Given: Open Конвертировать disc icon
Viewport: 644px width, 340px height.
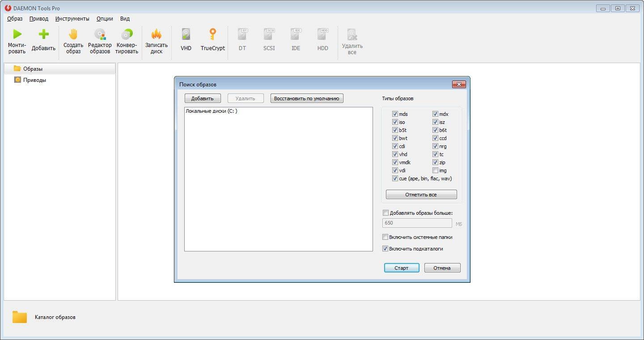Looking at the screenshot, I should coord(127,34).
